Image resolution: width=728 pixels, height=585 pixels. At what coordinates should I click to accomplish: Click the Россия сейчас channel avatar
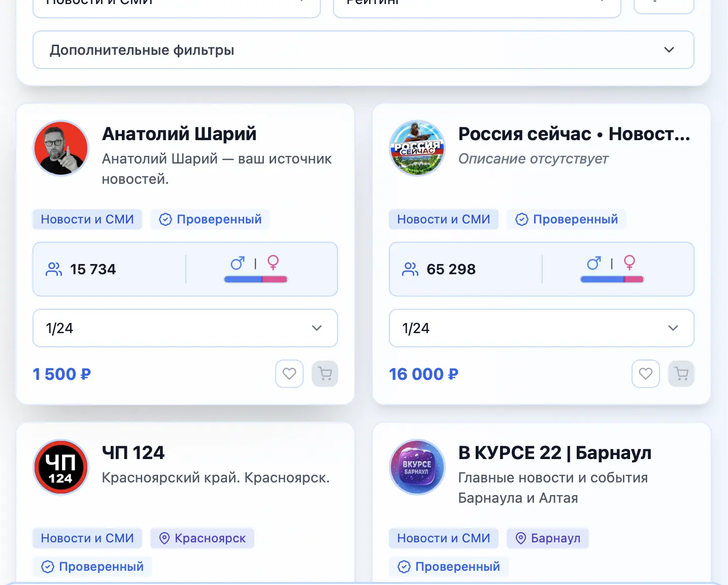point(417,148)
